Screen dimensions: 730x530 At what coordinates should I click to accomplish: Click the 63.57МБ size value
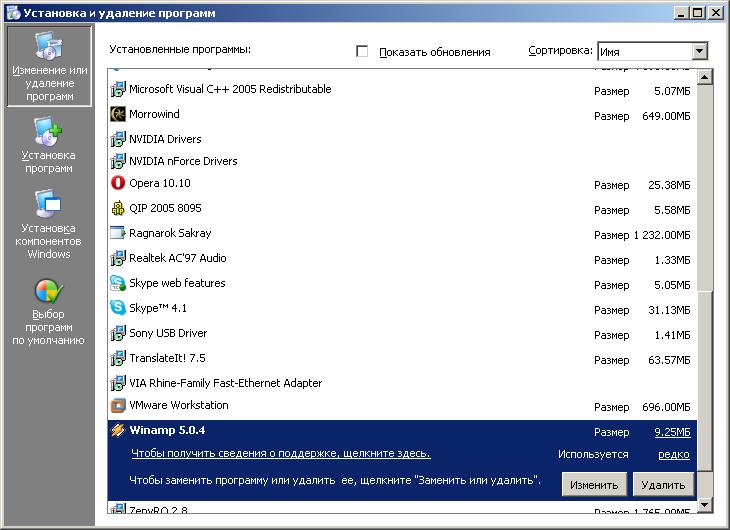(x=669, y=360)
